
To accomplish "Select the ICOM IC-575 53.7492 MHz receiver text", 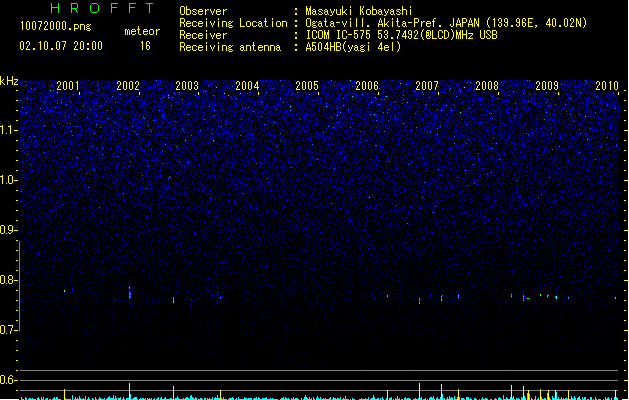I will [401, 35].
